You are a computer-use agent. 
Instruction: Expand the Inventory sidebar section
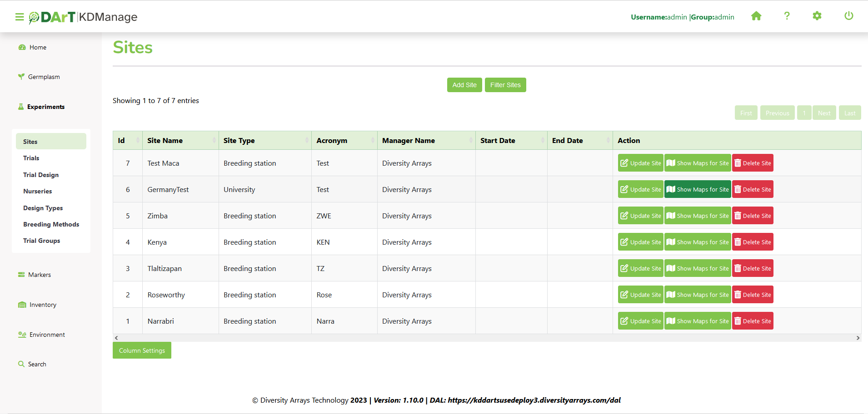click(x=43, y=305)
